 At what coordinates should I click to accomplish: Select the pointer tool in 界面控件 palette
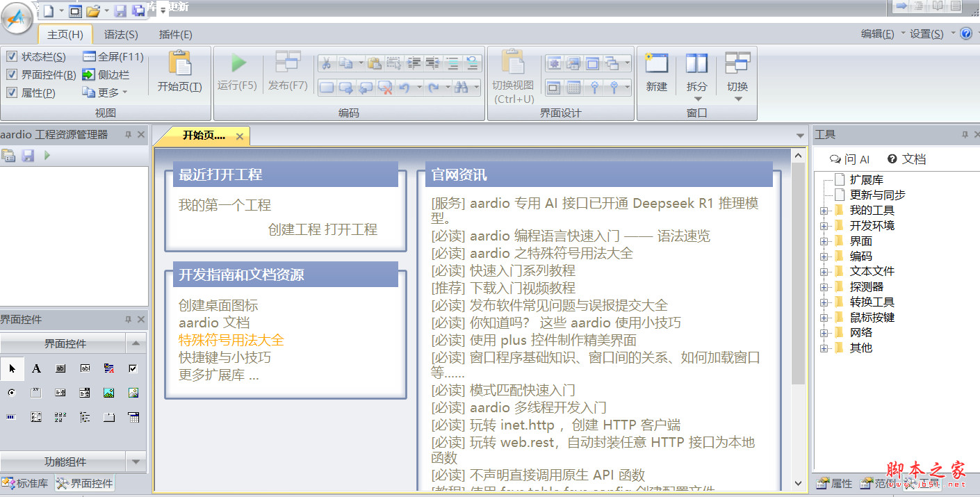[x=12, y=368]
